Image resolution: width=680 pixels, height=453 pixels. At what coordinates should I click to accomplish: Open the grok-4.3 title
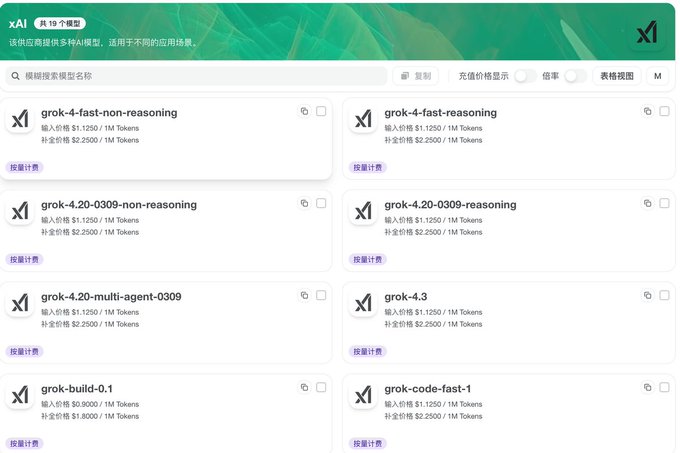405,297
